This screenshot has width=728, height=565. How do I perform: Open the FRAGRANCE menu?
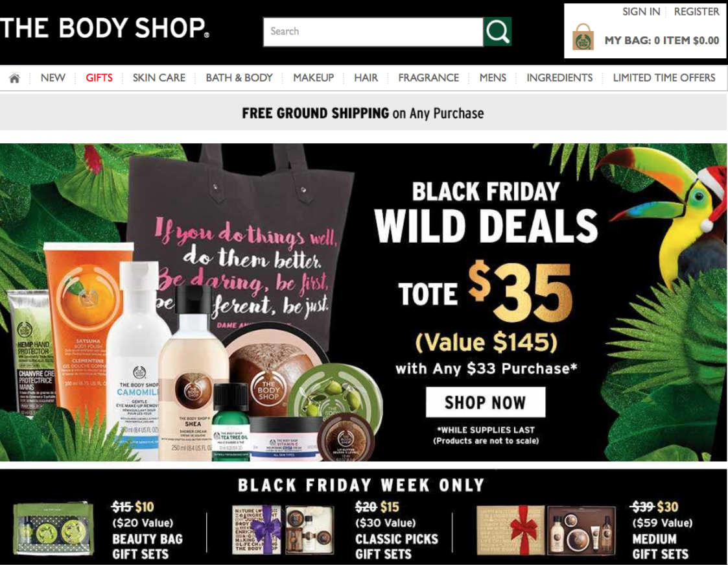429,78
